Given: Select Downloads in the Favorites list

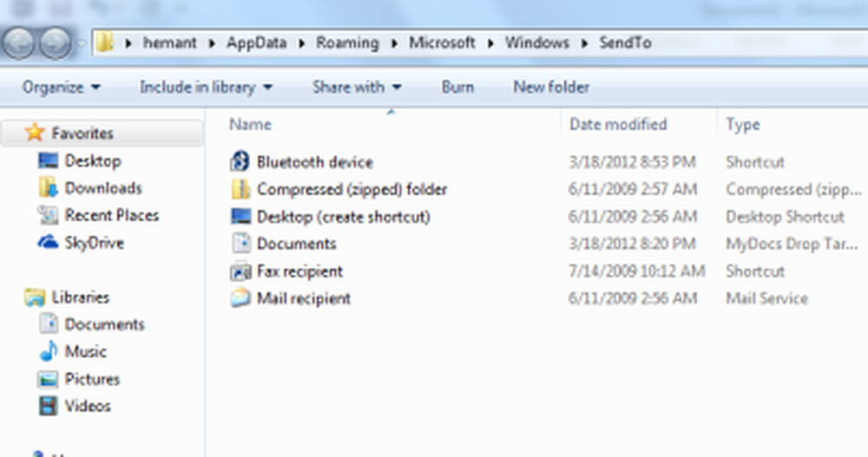Looking at the screenshot, I should [102, 188].
